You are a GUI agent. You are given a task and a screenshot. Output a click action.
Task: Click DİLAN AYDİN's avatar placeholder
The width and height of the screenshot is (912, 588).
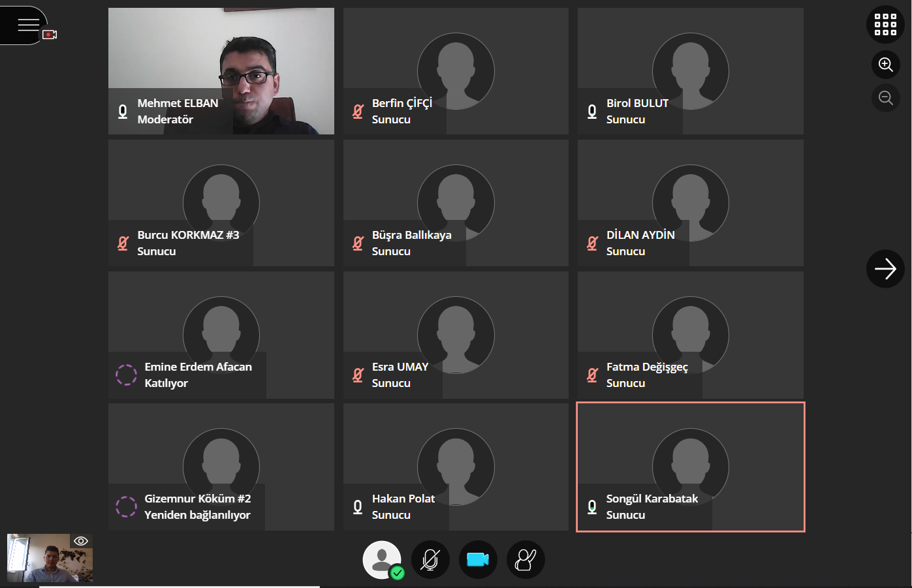click(690, 203)
